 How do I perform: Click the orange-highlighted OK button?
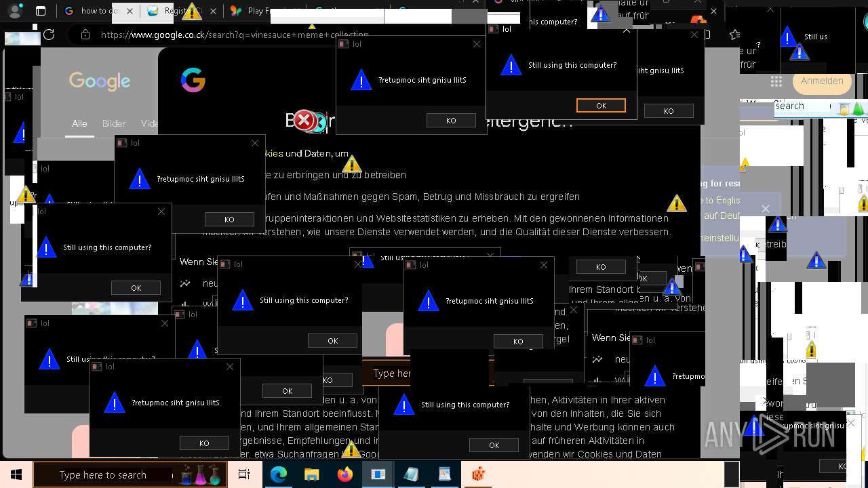pos(601,106)
